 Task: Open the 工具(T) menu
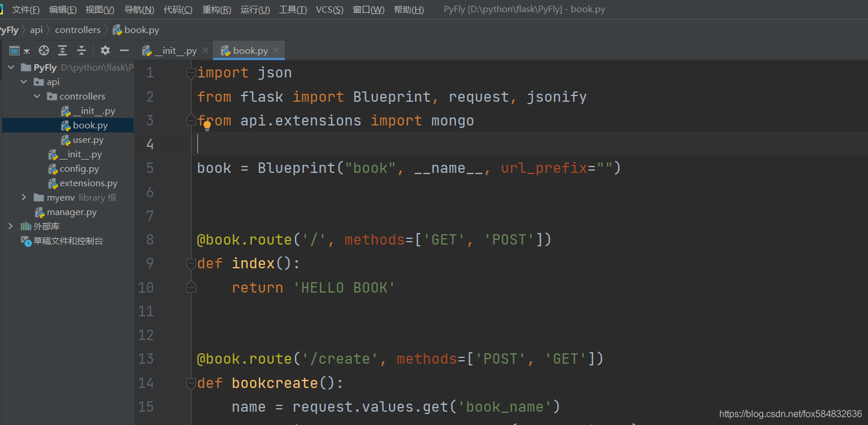click(293, 10)
